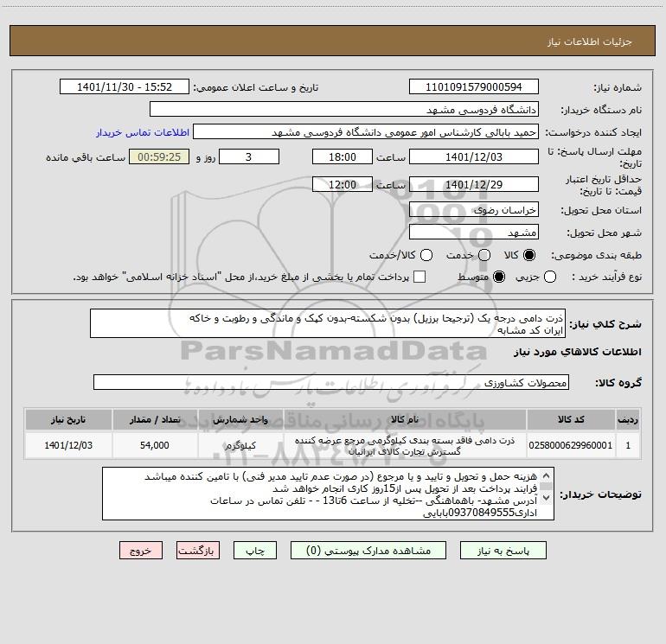Click the quantity cell 54,000
666x644 pixels.
pyautogui.click(x=155, y=445)
